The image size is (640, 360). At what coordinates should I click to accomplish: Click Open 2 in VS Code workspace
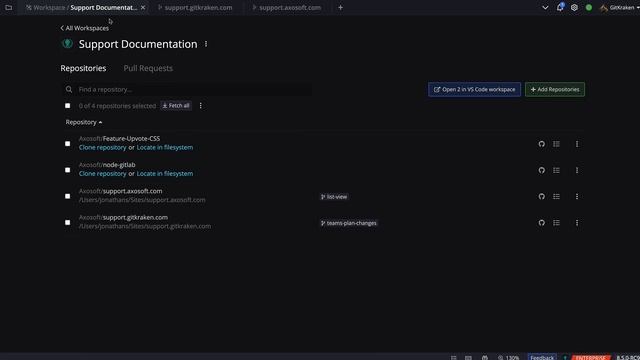coord(474,89)
